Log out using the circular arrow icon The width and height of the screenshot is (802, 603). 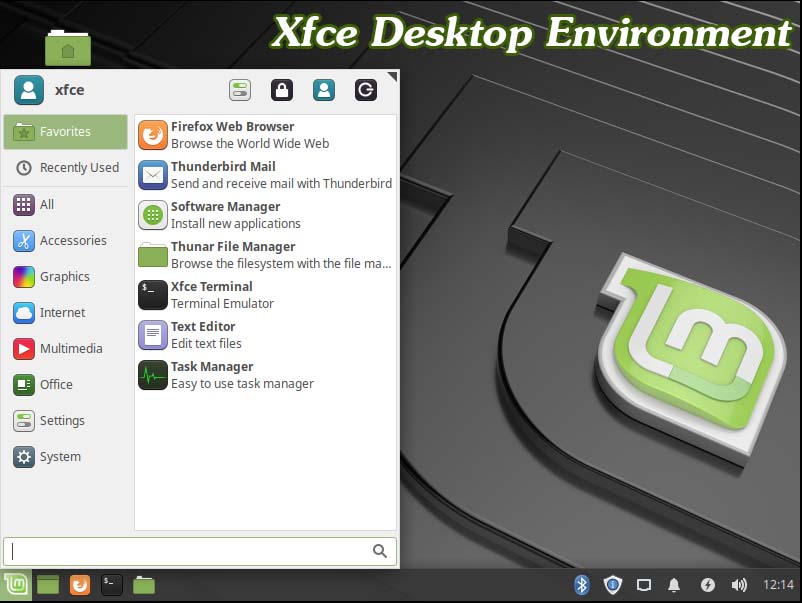[366, 90]
